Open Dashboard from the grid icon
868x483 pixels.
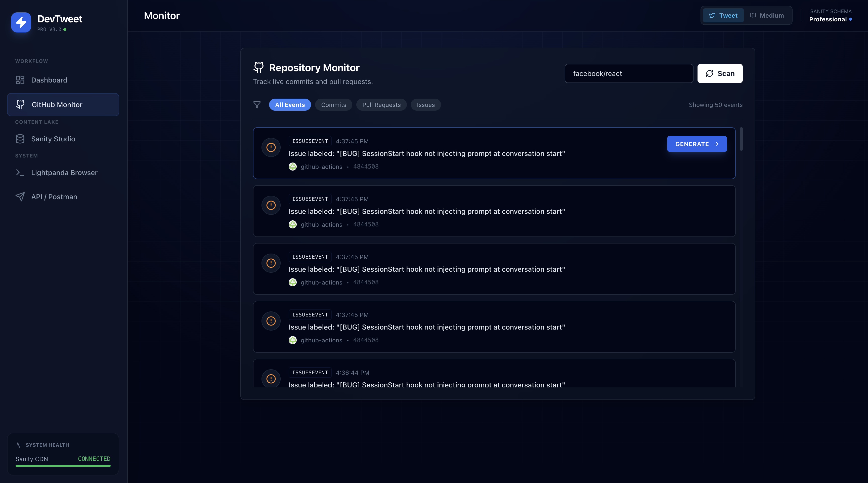coord(20,80)
